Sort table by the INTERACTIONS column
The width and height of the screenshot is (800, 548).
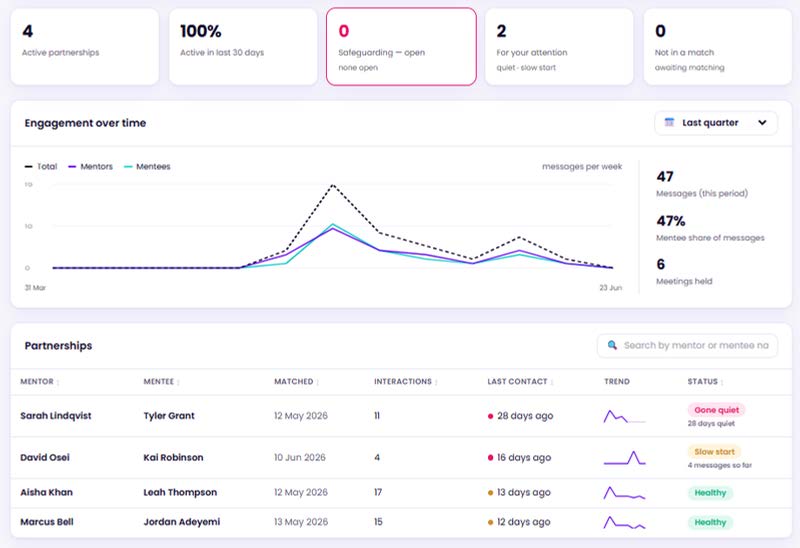click(x=406, y=382)
